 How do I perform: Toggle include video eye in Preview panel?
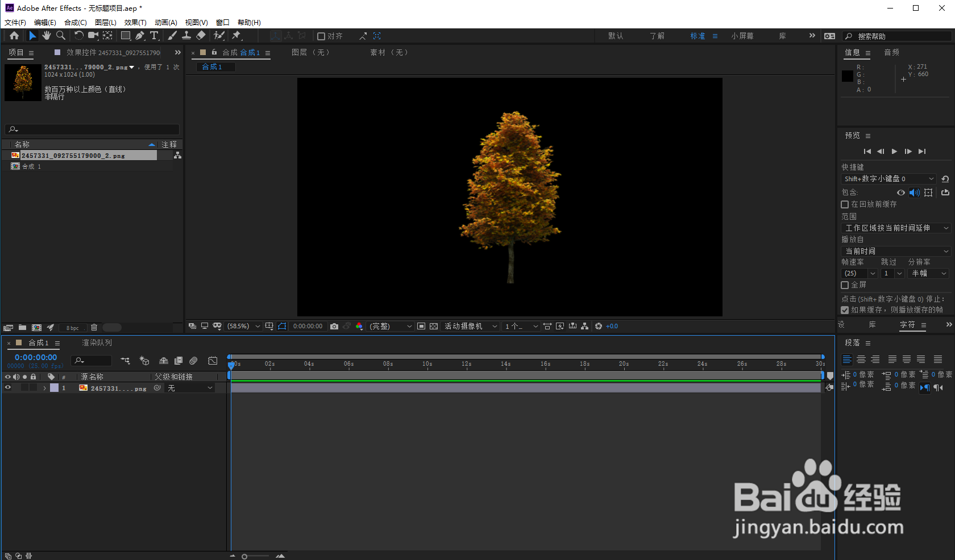pyautogui.click(x=901, y=193)
